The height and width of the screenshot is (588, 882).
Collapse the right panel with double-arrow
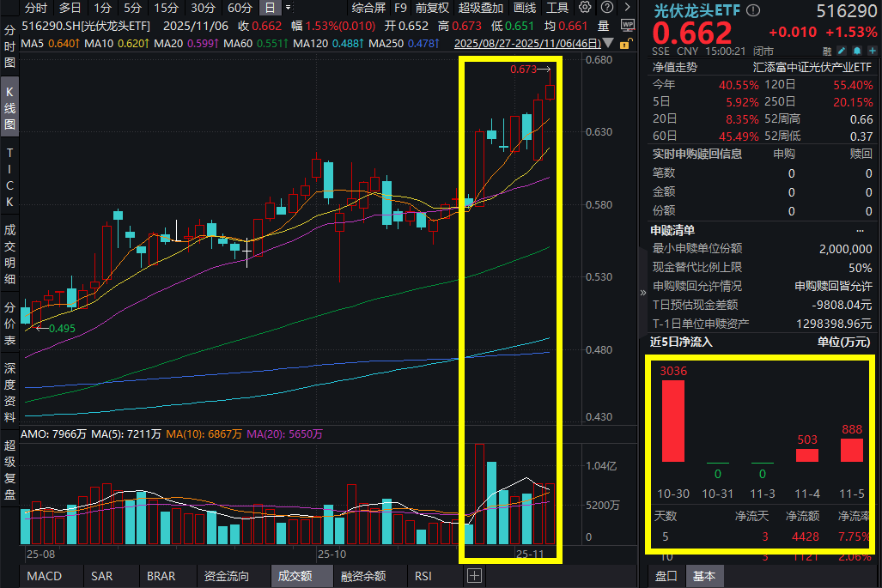pos(643,293)
